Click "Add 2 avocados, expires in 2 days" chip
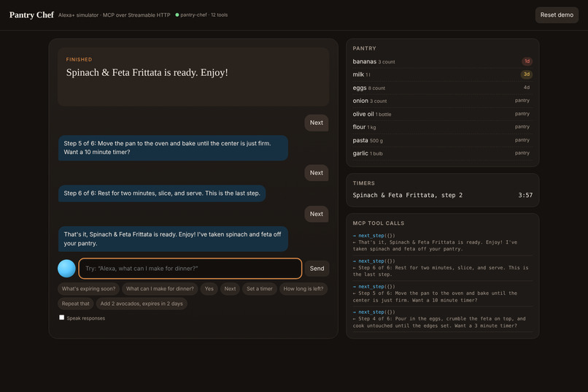 click(x=142, y=304)
